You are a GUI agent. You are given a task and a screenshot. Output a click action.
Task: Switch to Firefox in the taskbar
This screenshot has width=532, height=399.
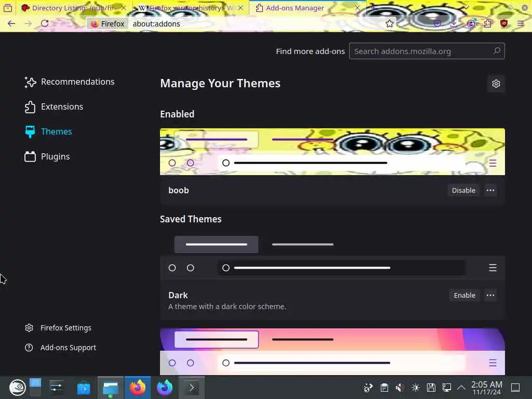point(137,388)
